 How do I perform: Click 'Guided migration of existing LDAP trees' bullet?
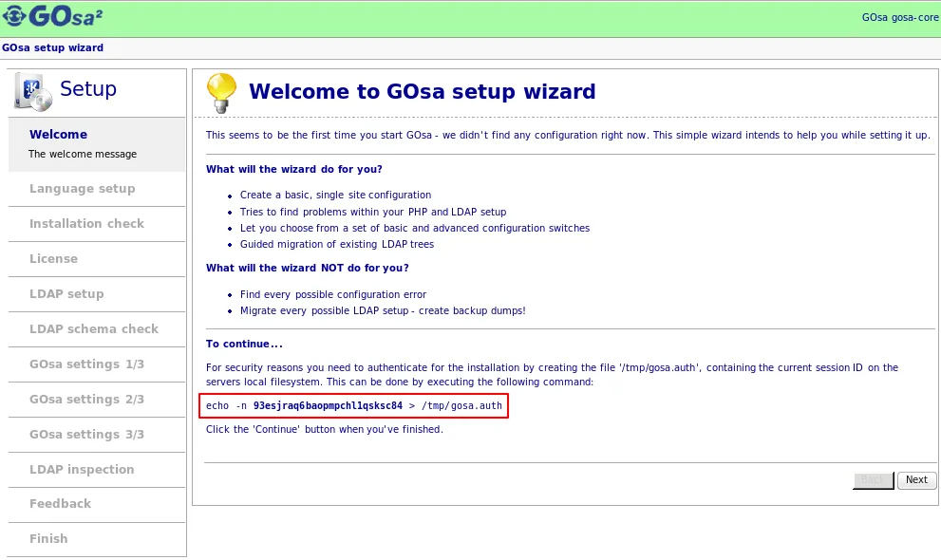[x=337, y=244]
